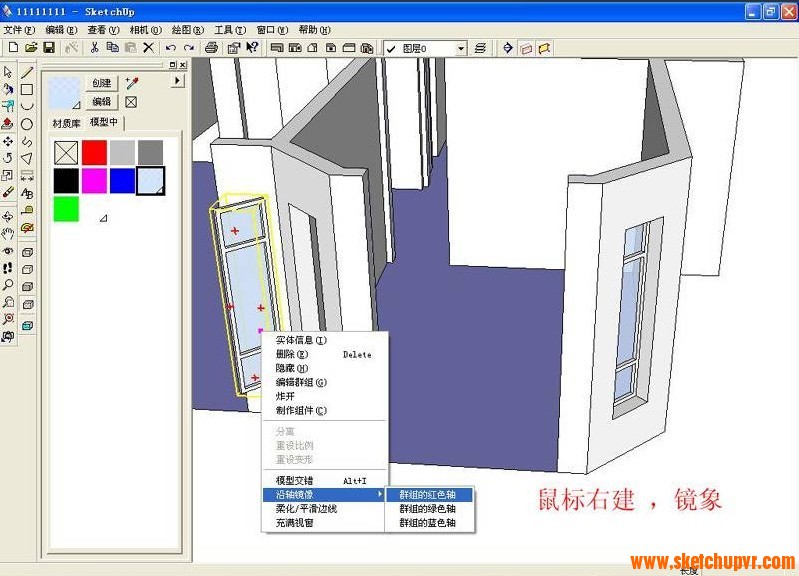The image size is (799, 576).
Task: Select the Freehand tool
Action: click(x=27, y=141)
